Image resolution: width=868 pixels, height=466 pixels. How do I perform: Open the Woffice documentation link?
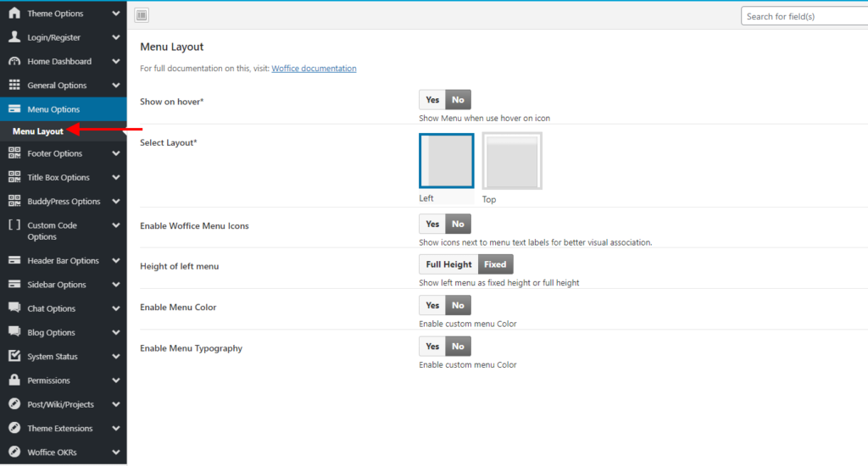(314, 69)
